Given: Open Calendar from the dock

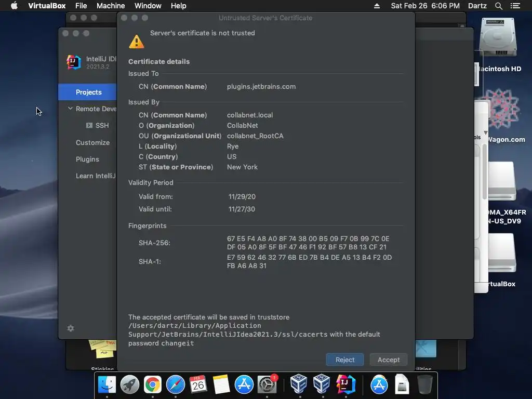Looking at the screenshot, I should click(198, 385).
